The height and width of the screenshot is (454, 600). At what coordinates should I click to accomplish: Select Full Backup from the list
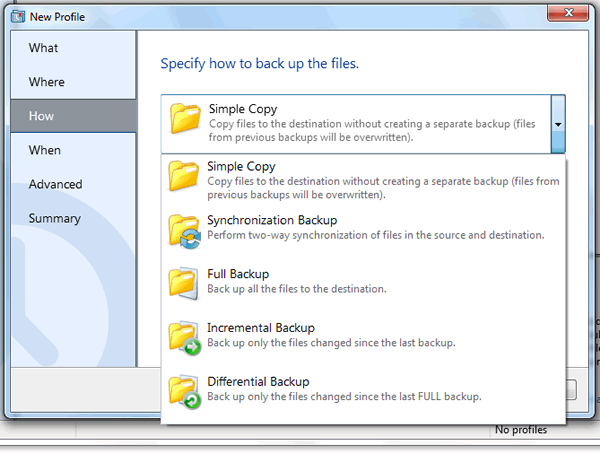click(x=238, y=274)
